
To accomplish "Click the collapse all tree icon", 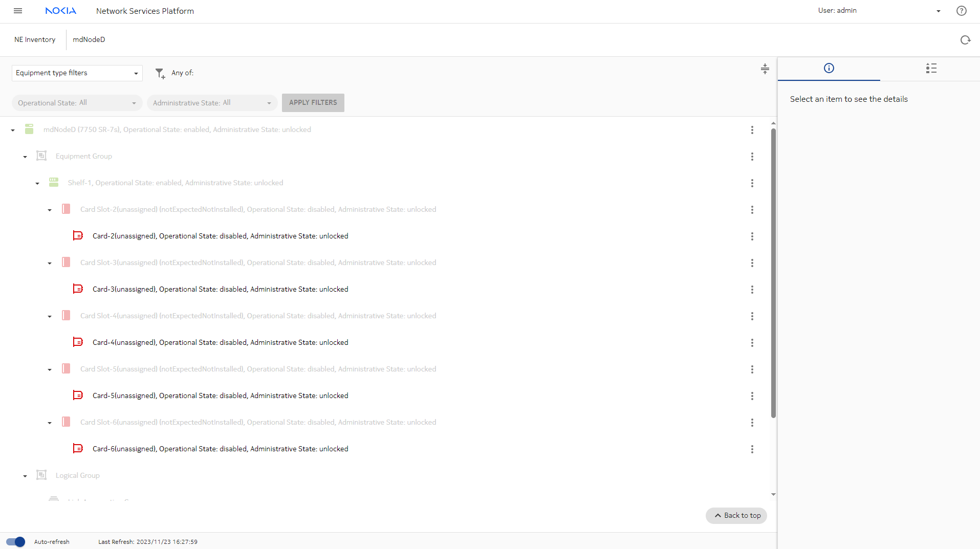I will pos(765,69).
